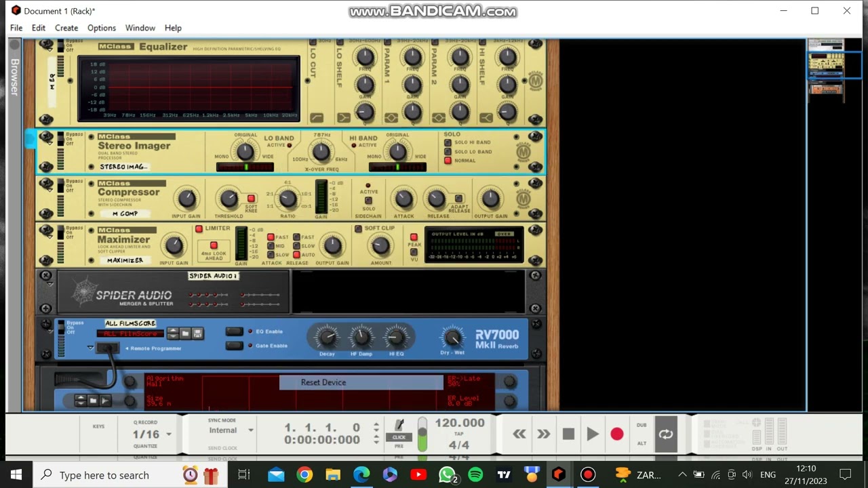The width and height of the screenshot is (868, 488).
Task: Click the lower RV7000 panel arrow icon
Action: [105, 401]
